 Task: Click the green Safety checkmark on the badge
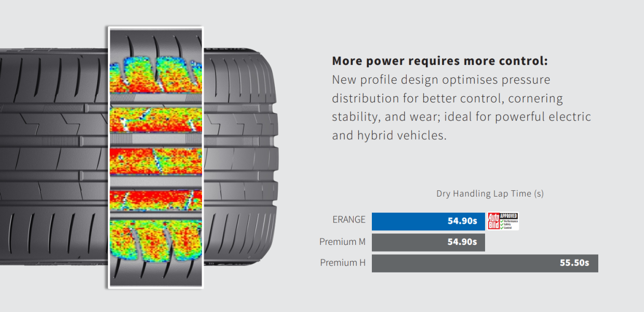point(501,224)
